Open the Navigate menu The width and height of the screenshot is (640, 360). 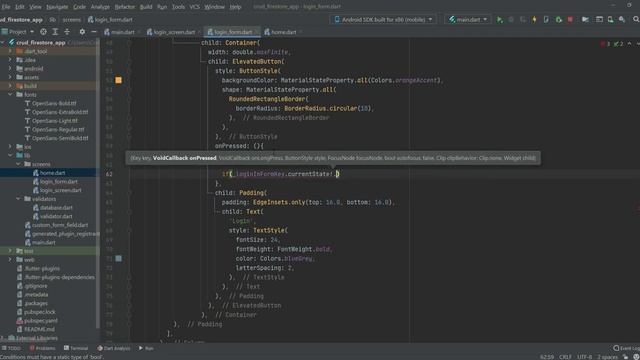(57, 7)
